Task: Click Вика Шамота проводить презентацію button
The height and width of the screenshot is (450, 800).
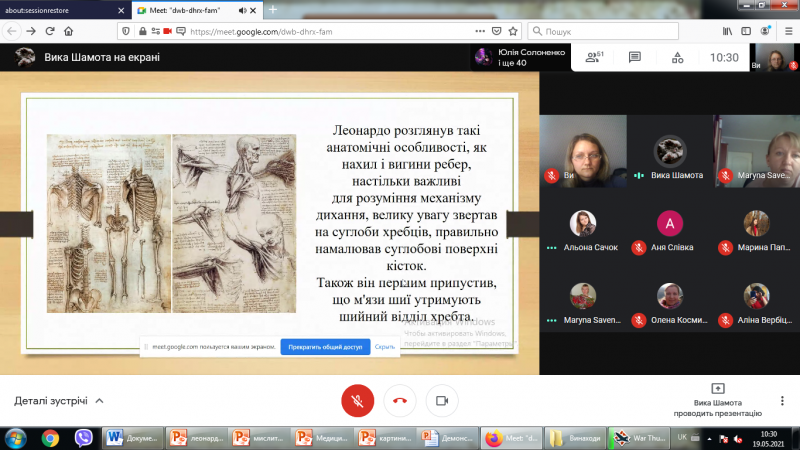Action: pos(717,401)
